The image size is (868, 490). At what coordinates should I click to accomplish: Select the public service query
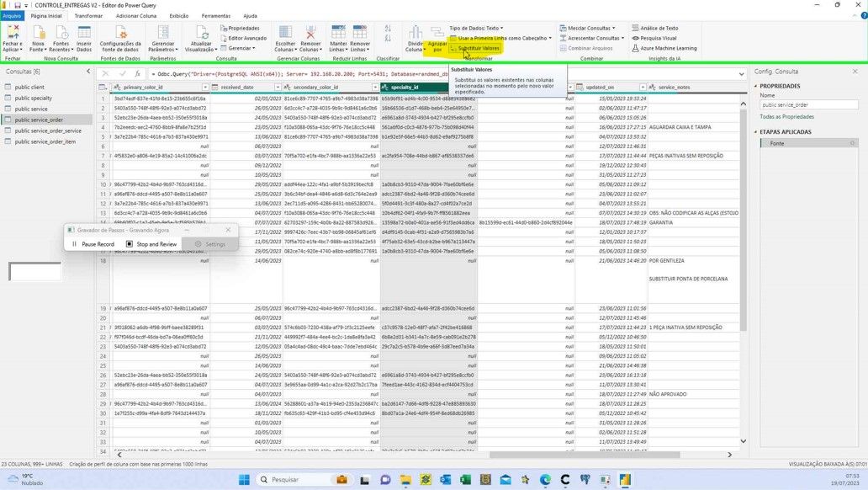pyautogui.click(x=31, y=109)
